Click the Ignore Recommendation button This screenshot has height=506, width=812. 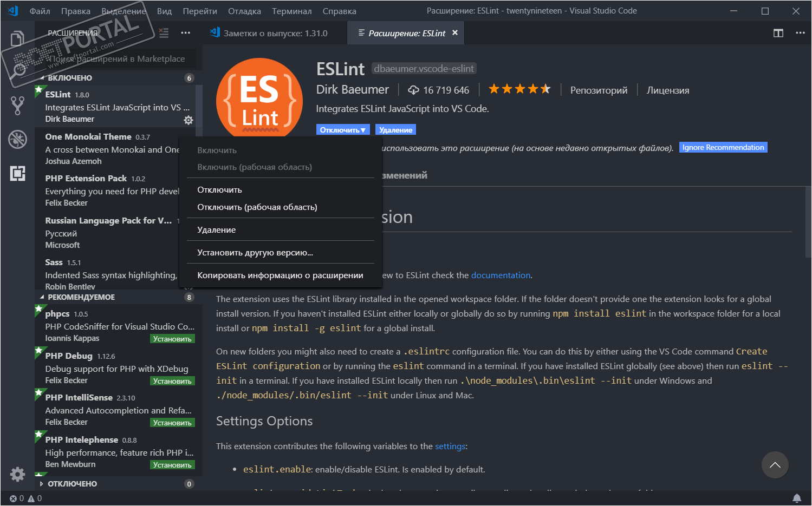pos(723,147)
